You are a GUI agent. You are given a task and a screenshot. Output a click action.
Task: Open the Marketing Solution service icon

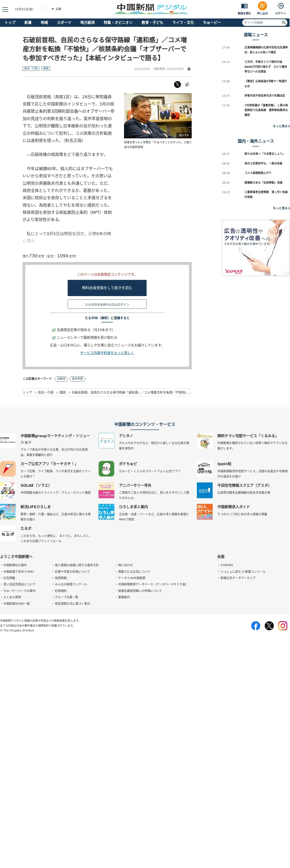(x=8, y=441)
